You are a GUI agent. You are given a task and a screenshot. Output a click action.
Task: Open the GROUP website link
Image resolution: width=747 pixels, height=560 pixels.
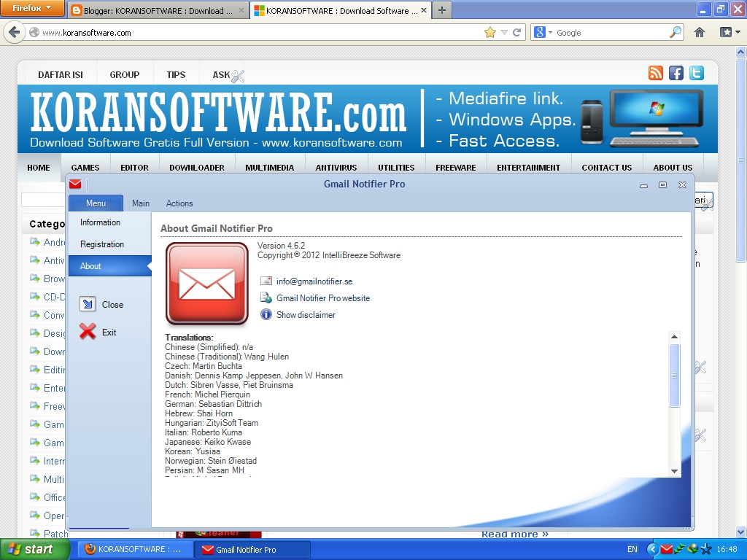pos(124,75)
